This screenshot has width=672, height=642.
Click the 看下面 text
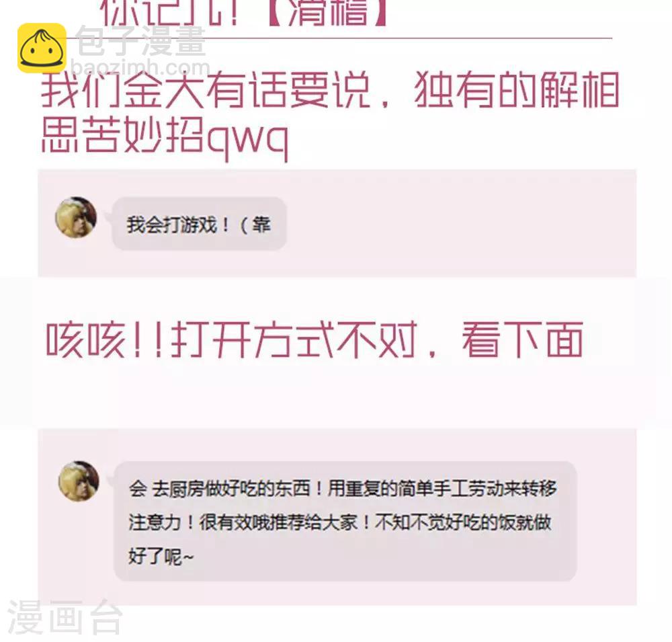coord(522,339)
